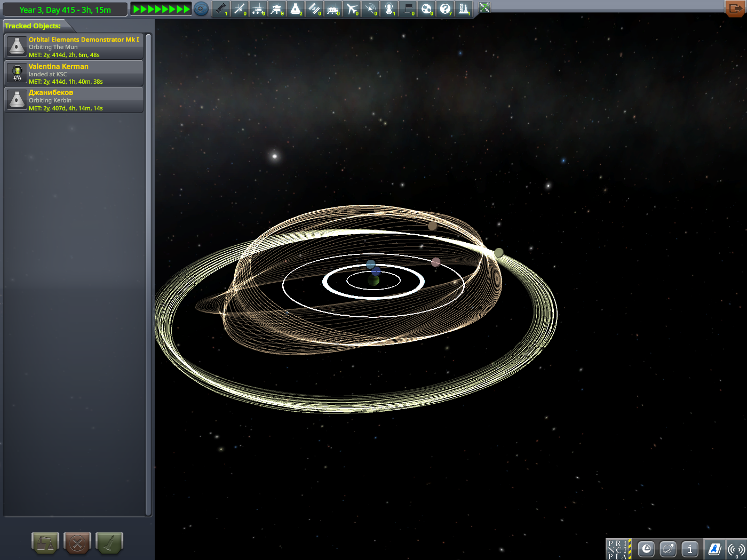Click MET 2y, 414d, 1h, 40m, 38s text
The image size is (747, 560).
[66, 82]
